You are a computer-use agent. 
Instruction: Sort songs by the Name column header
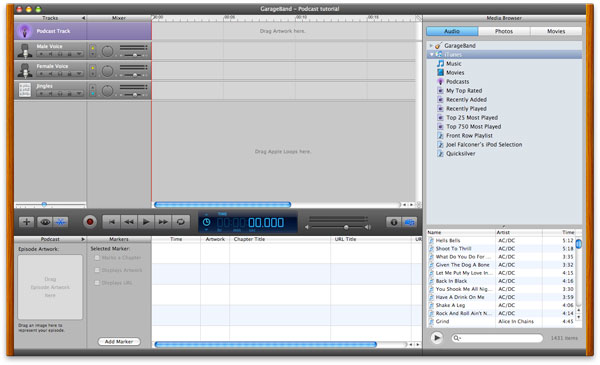point(461,232)
